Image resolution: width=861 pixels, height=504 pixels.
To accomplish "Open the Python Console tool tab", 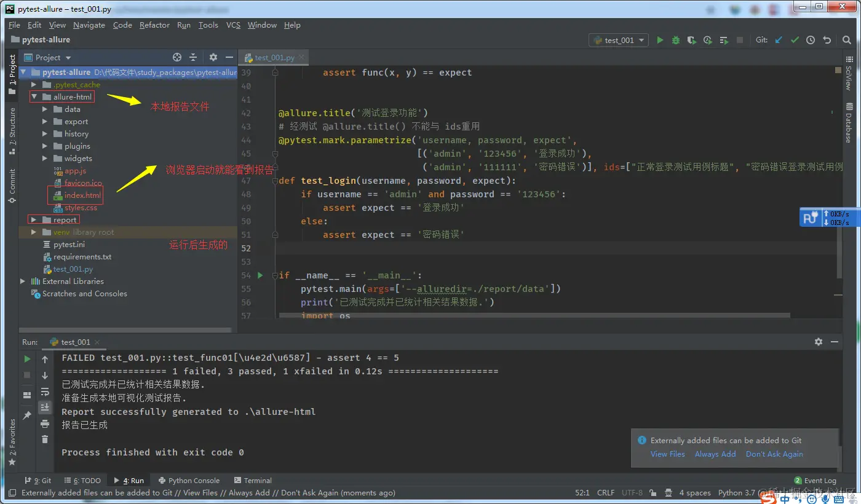I will (189, 480).
